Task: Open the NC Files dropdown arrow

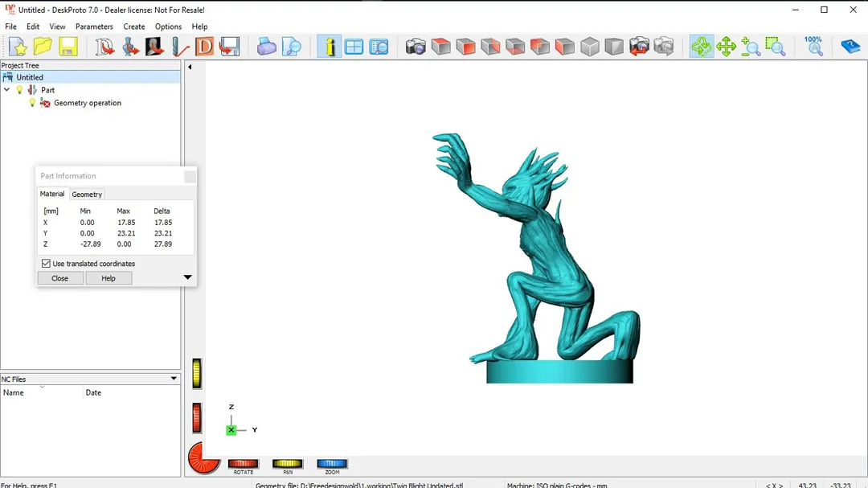Action: pos(174,379)
